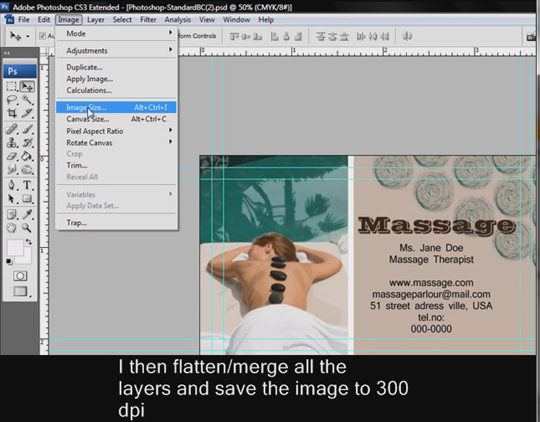Expand the Adjustments submenu

coord(116,51)
